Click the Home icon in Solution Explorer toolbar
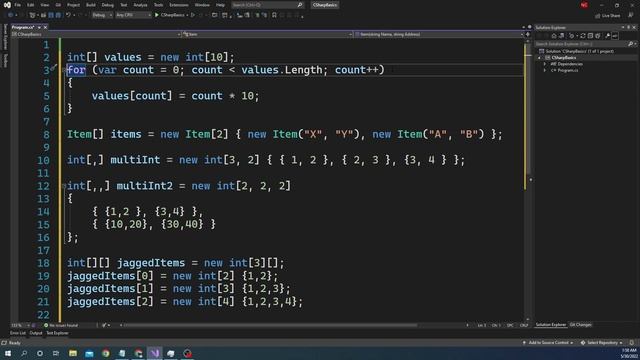 (554, 36)
